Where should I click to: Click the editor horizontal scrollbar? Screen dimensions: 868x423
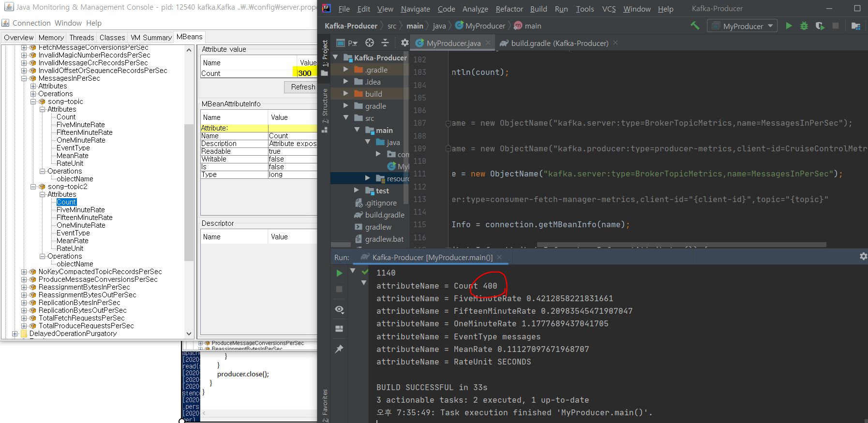click(x=682, y=245)
